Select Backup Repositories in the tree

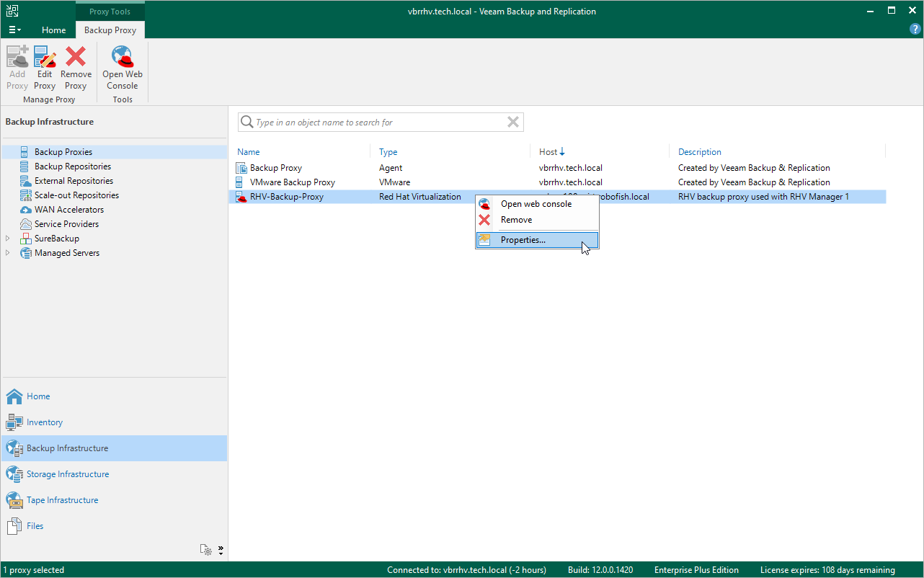(x=73, y=166)
